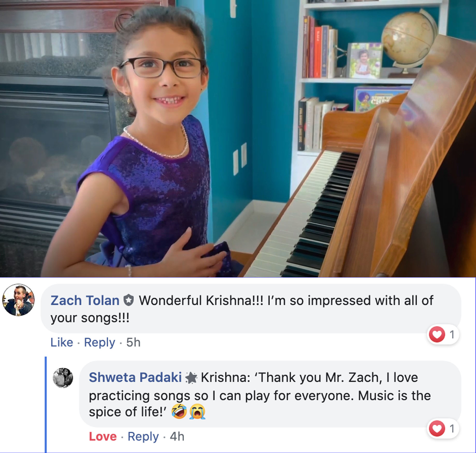476x453 pixels.
Task: Click the 5h timestamp on Zach's comment
Action: coord(133,342)
